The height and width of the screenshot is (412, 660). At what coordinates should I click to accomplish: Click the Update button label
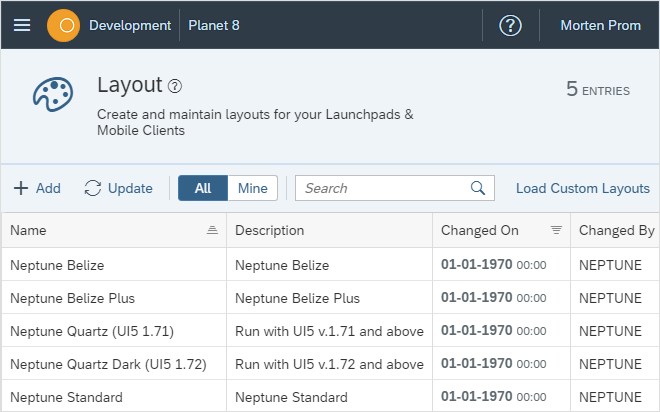[x=130, y=188]
